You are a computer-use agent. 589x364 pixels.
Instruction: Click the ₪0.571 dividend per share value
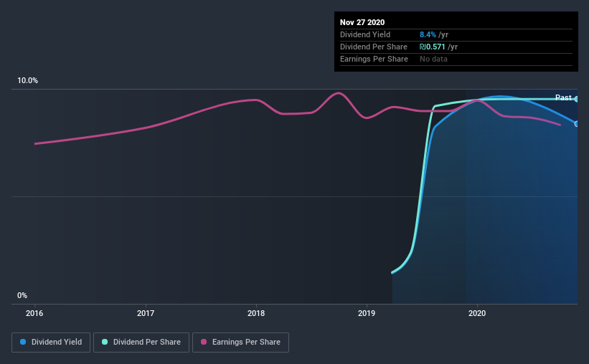point(433,47)
